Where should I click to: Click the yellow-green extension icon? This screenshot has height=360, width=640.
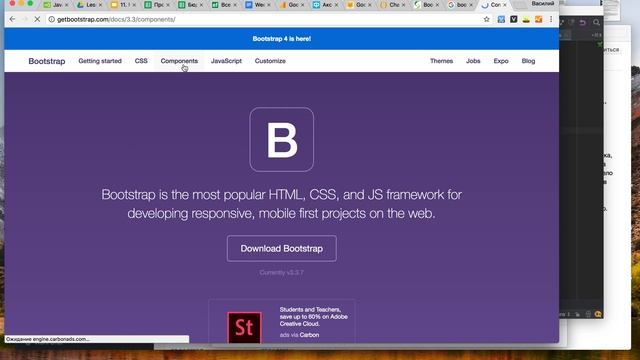coord(526,19)
